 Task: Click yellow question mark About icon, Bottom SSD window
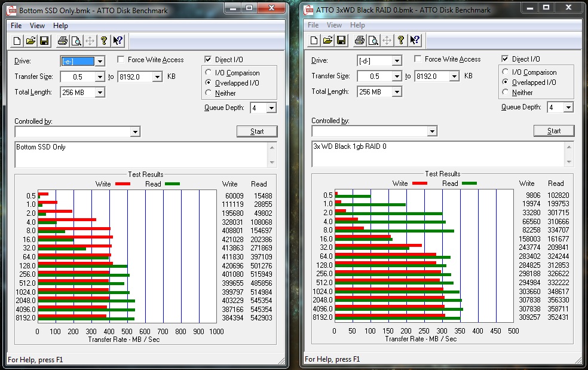pyautogui.click(x=103, y=41)
